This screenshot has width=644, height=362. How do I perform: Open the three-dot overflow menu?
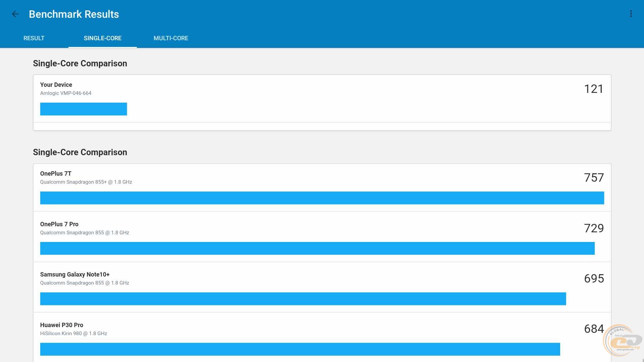[631, 14]
